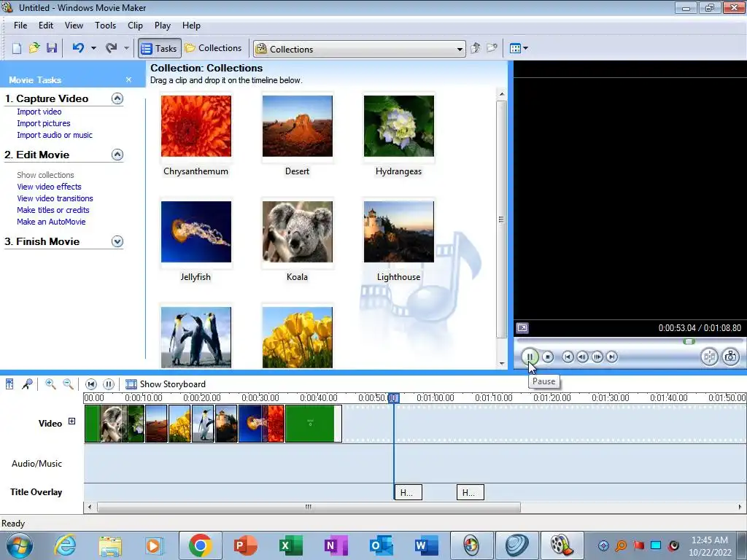
Task: Open the Help menu
Action: 191,26
